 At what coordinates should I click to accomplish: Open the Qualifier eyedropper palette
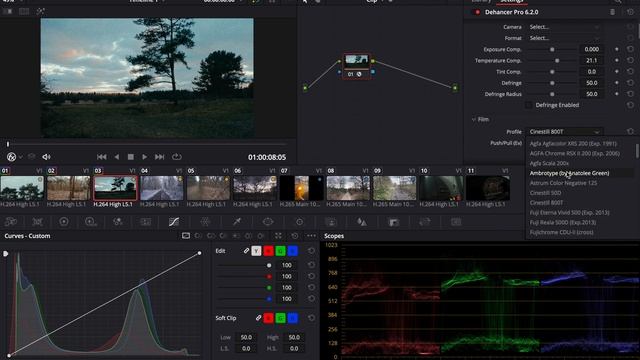click(237, 222)
